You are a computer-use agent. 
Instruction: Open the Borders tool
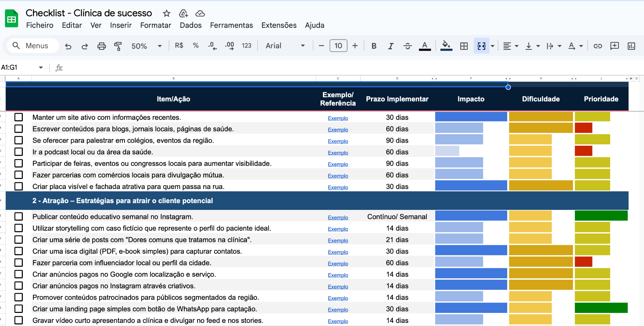[x=464, y=46]
